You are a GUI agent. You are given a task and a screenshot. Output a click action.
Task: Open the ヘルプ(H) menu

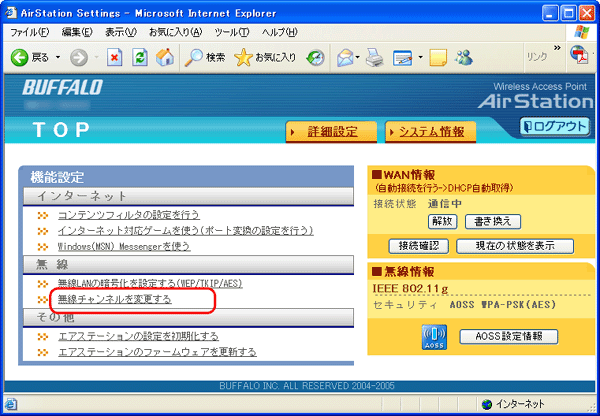coord(280,33)
